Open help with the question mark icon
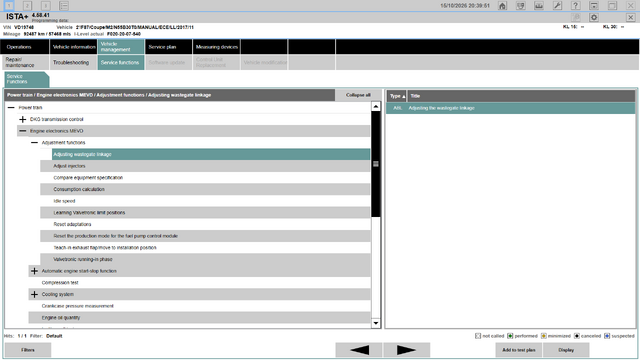The image size is (640, 360). 576,6
